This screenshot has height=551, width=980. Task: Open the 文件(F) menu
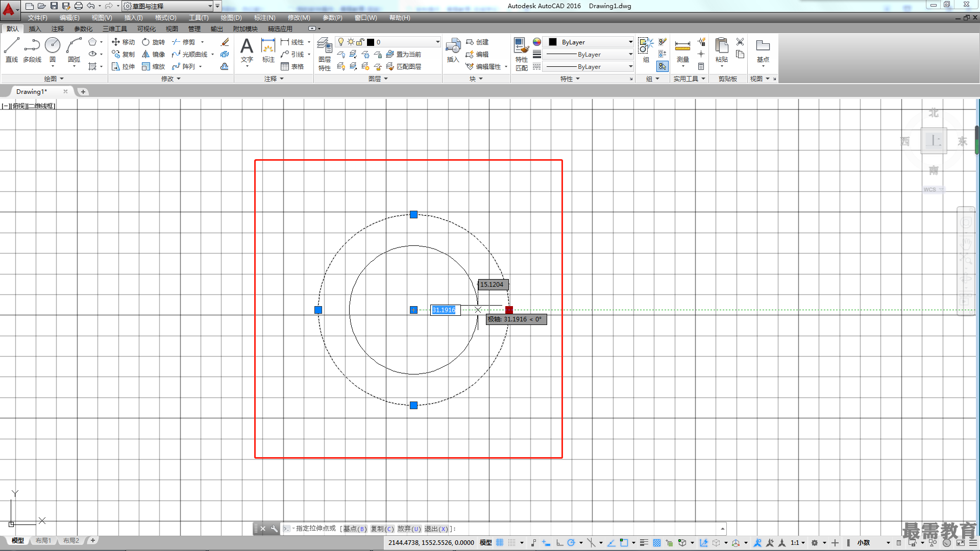37,17
